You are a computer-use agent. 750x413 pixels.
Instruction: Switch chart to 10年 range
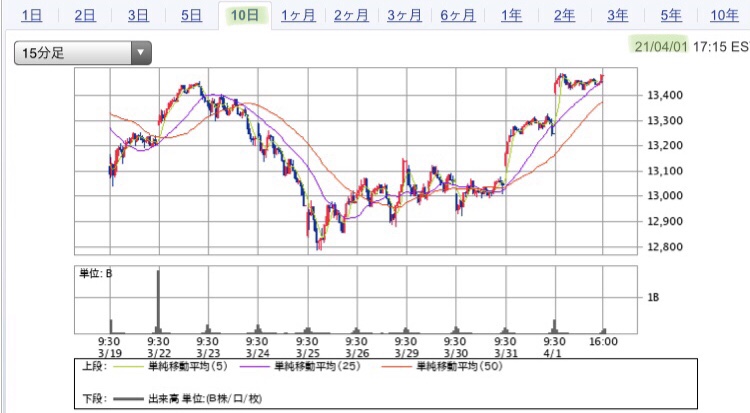pos(724,15)
